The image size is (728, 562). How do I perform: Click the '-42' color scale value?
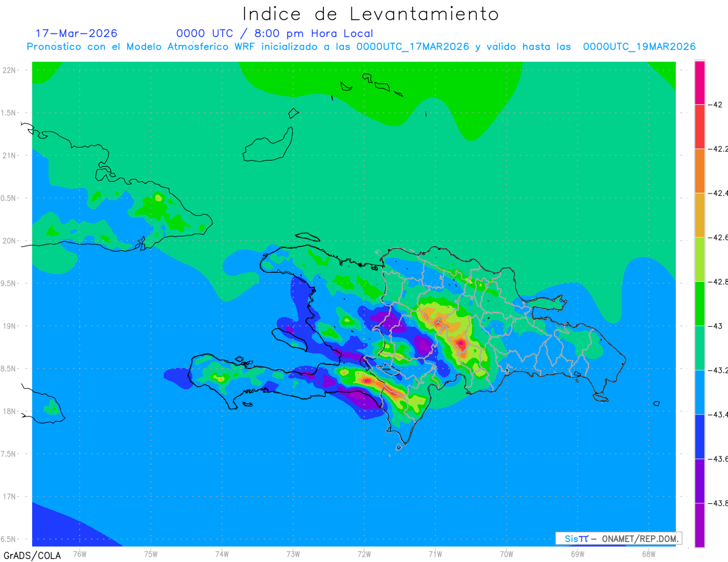click(716, 105)
